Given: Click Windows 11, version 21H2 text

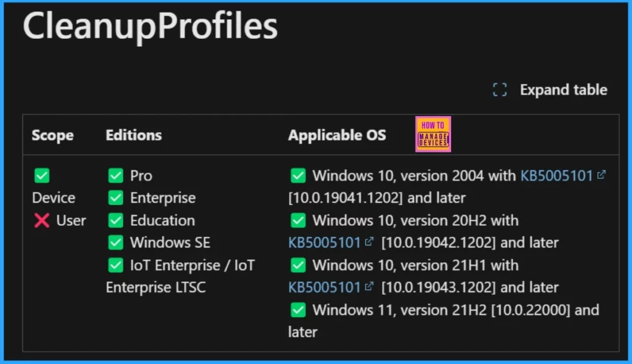Looking at the screenshot, I should pos(400,310).
